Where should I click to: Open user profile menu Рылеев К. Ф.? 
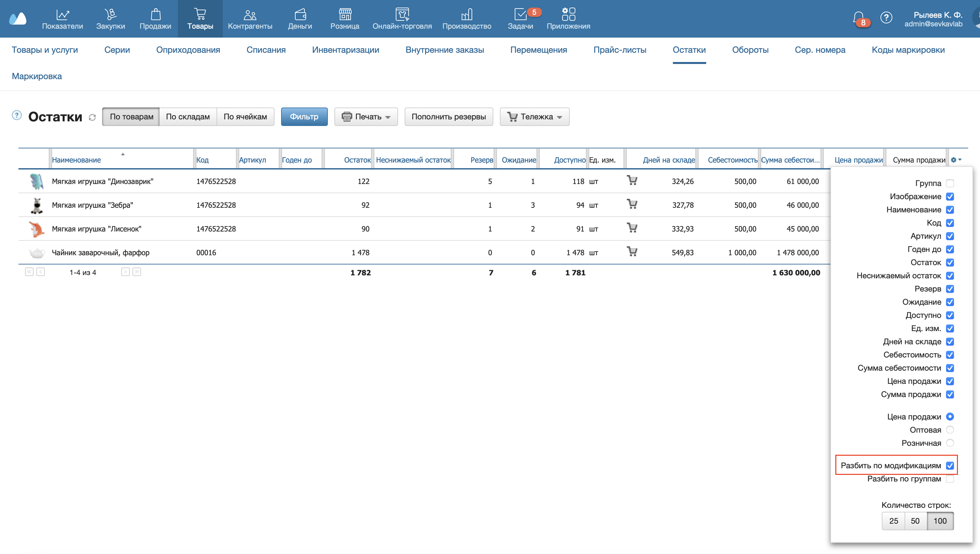(934, 19)
